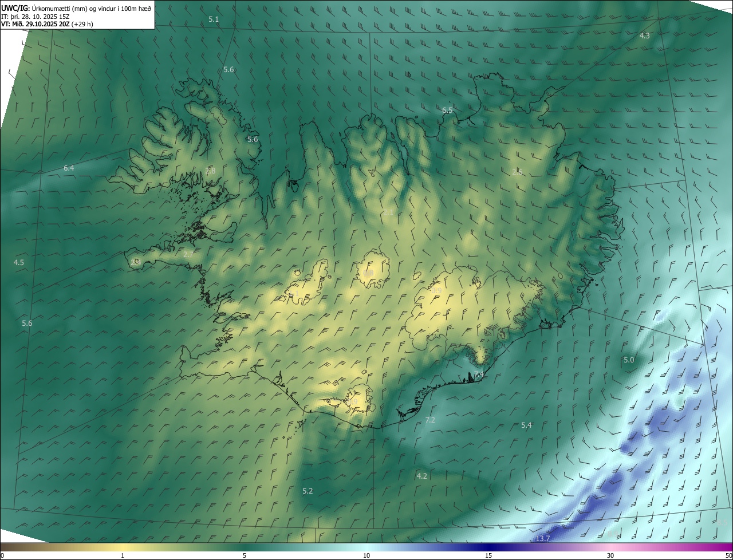Click the '2.8' value over the Westfjords
This screenshot has width=733, height=560.
pyautogui.click(x=210, y=171)
